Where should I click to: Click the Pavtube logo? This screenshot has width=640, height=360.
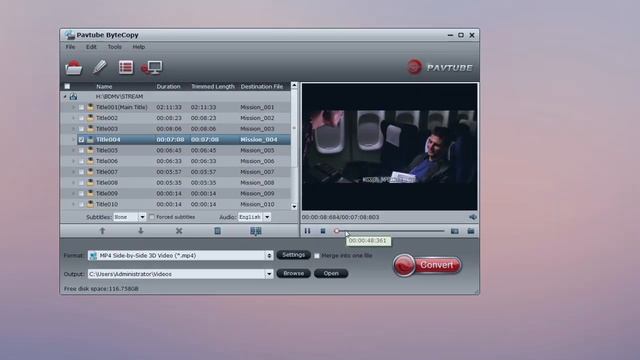440,67
